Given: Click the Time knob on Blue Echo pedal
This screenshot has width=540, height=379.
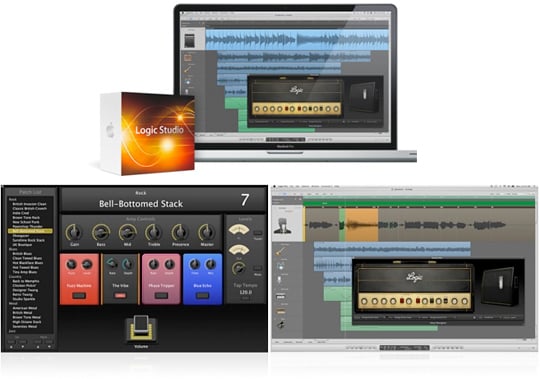Looking at the screenshot, I should coord(195,264).
